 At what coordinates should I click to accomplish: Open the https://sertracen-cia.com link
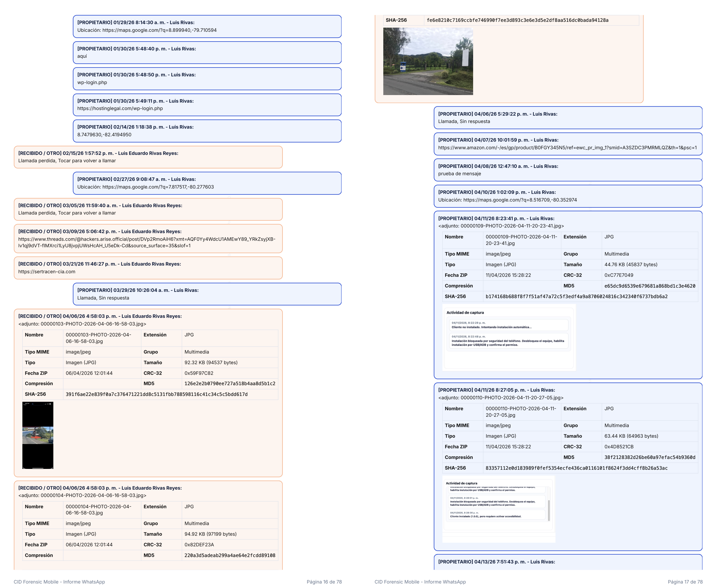pyautogui.click(x=47, y=272)
